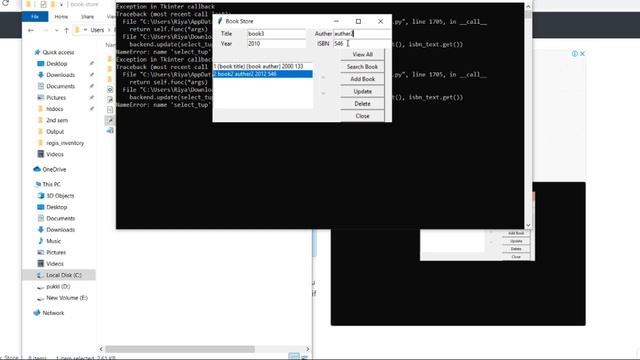The width and height of the screenshot is (640, 360).
Task: Select the highlighted book2 auther2 row
Action: tap(263, 74)
